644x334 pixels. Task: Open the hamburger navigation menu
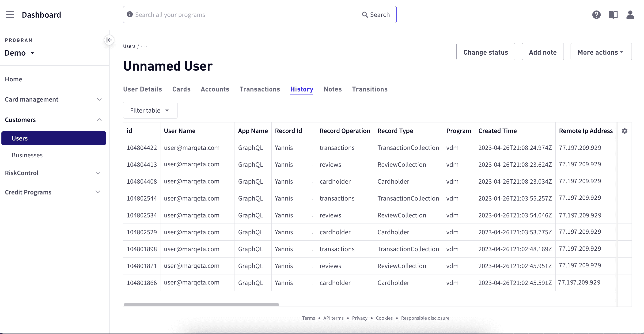10,15
